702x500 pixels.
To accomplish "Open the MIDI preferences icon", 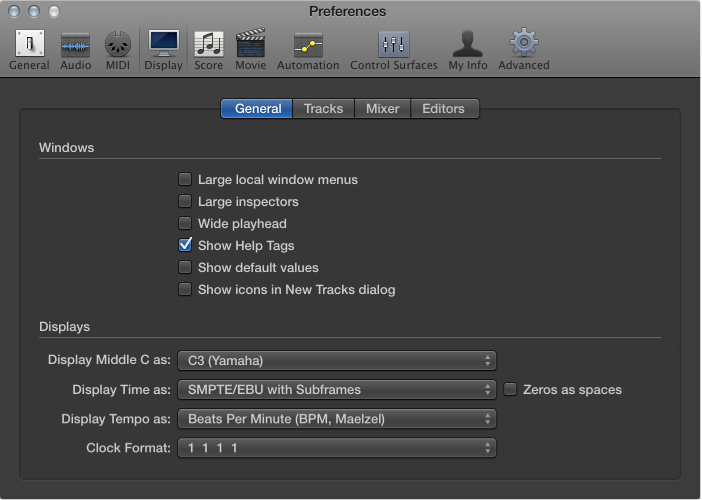I will point(118,44).
